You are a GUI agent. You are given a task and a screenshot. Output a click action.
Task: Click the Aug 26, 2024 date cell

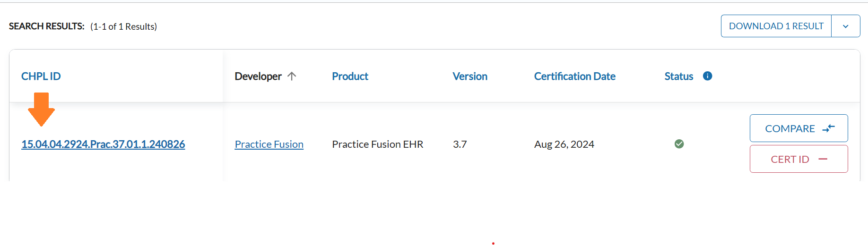(564, 144)
